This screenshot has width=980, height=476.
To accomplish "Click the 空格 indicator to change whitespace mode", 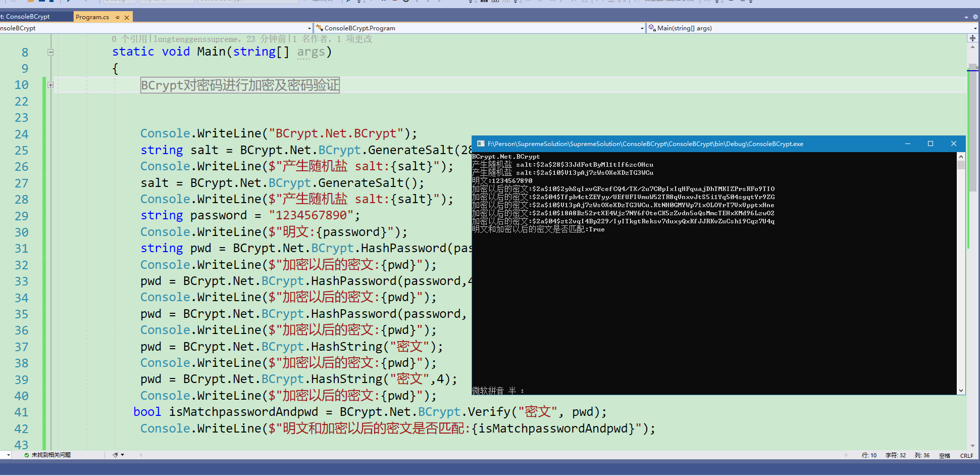I will [x=945, y=455].
